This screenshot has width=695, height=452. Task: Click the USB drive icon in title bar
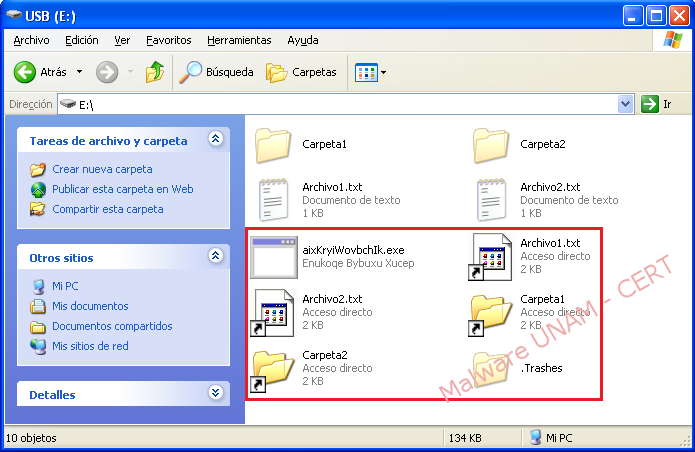click(x=14, y=16)
